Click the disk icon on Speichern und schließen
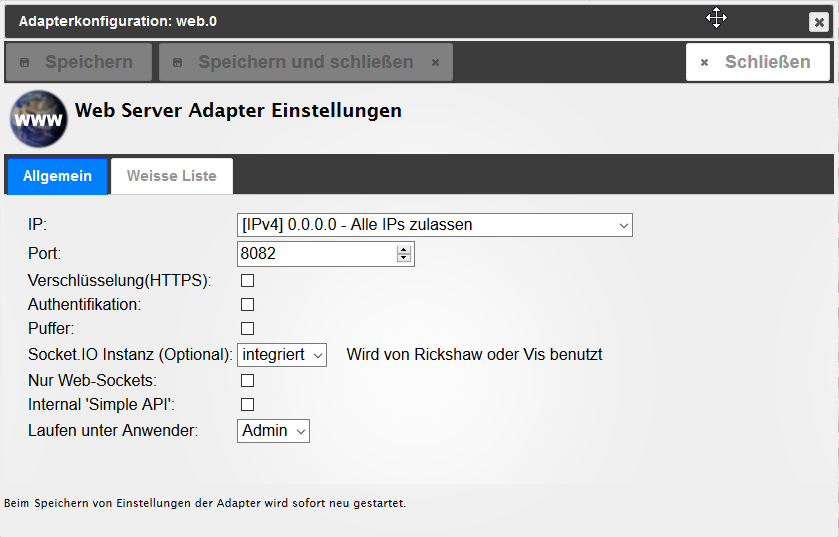 point(179,62)
